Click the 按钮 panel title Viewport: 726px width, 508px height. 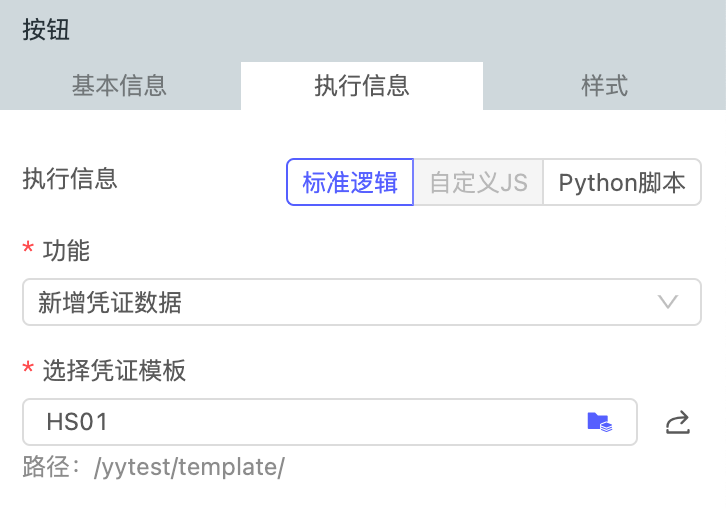tap(46, 29)
